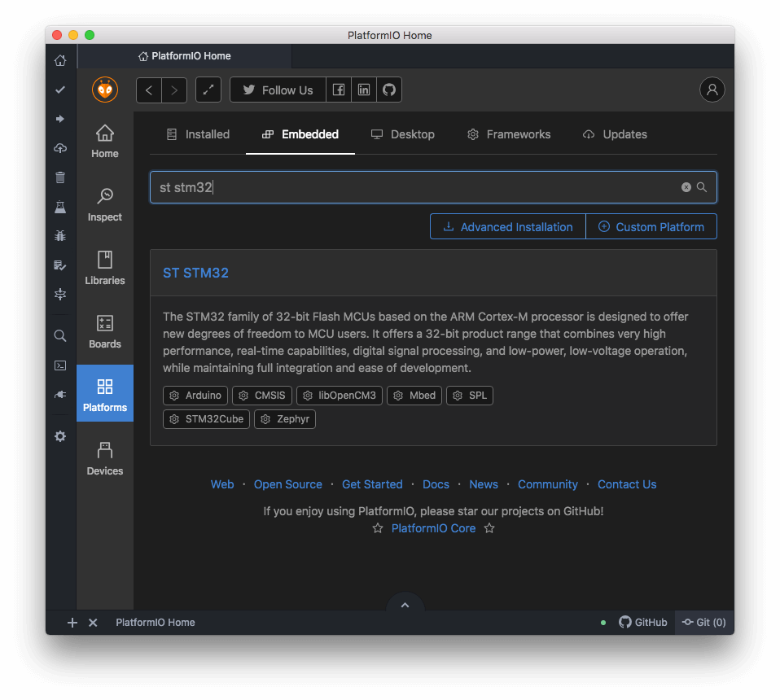780x700 pixels.
Task: Click the PlatformIO alien logo
Action: [105, 90]
